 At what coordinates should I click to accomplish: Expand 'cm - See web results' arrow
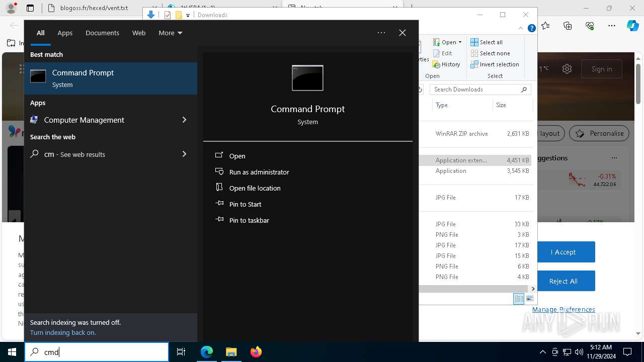point(184,154)
